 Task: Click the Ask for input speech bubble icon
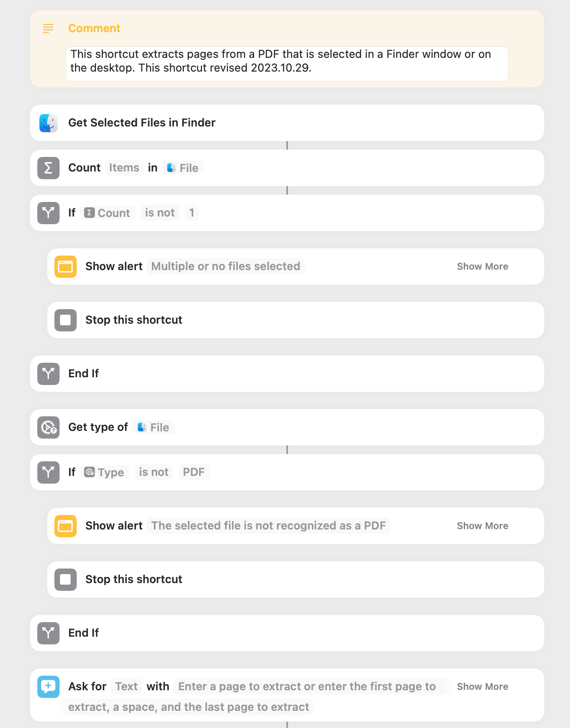click(48, 687)
